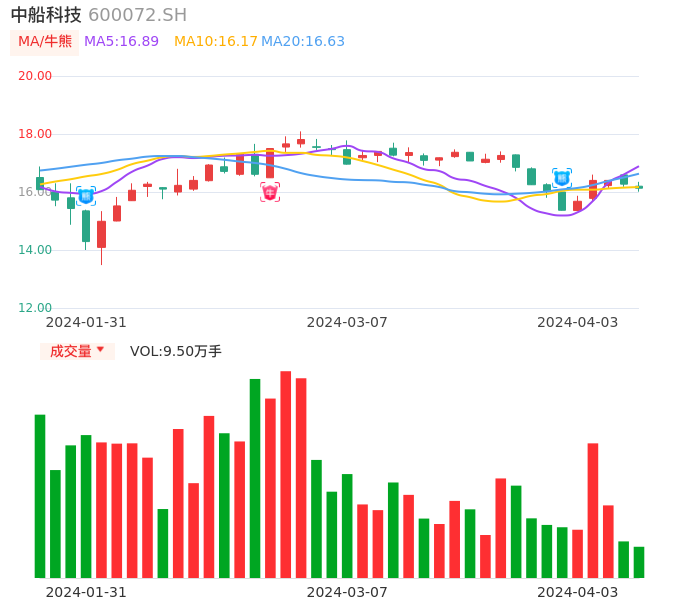
Task: Click the blue bear 熊 icon near 2024-01-31
Action: [86, 196]
